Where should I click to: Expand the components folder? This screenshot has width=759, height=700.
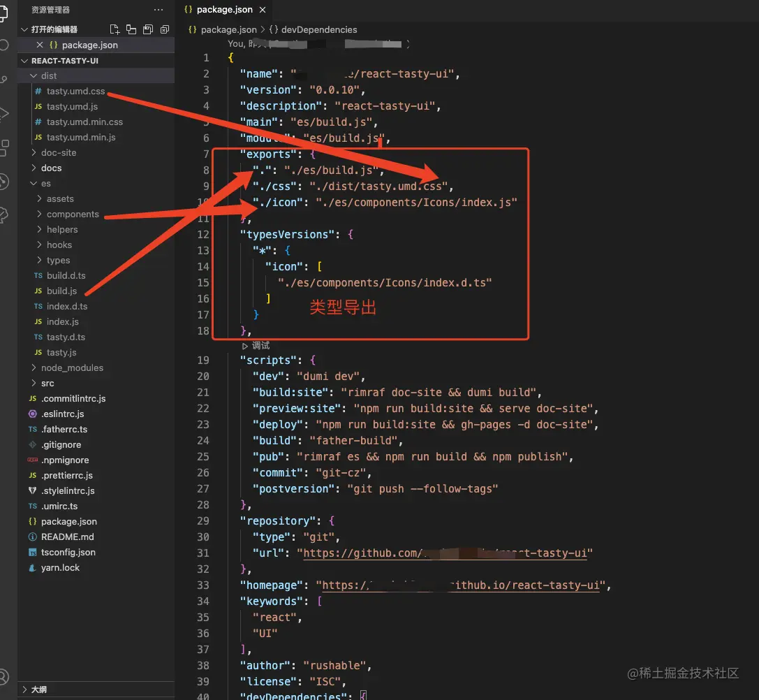pyautogui.click(x=39, y=214)
